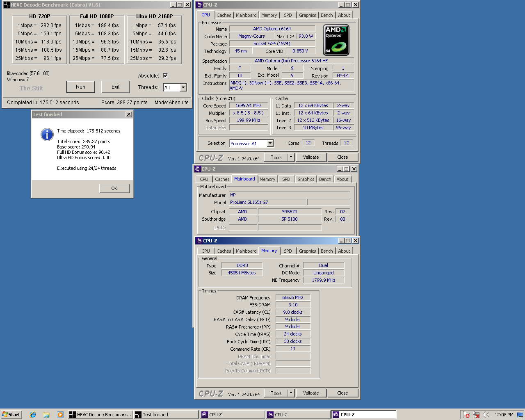Select the Mainboard tab in top CPU-Z

pyautogui.click(x=246, y=15)
